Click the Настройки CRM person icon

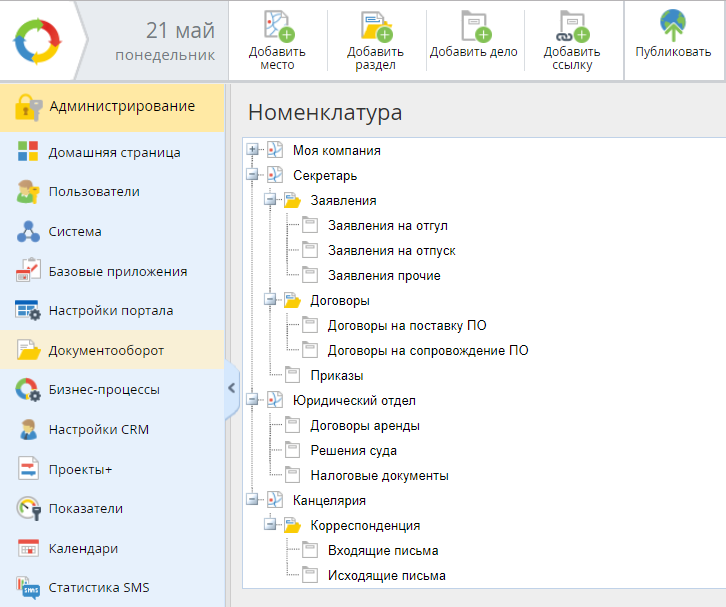[28, 429]
